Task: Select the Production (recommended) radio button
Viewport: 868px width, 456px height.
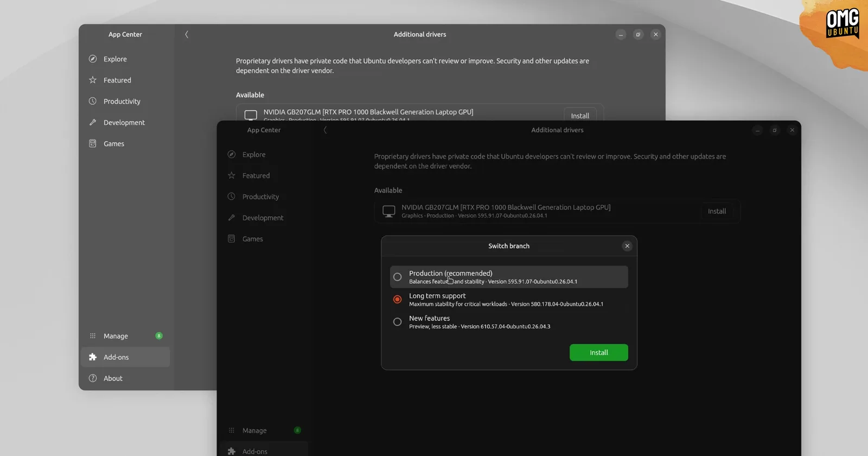Action: (398, 277)
